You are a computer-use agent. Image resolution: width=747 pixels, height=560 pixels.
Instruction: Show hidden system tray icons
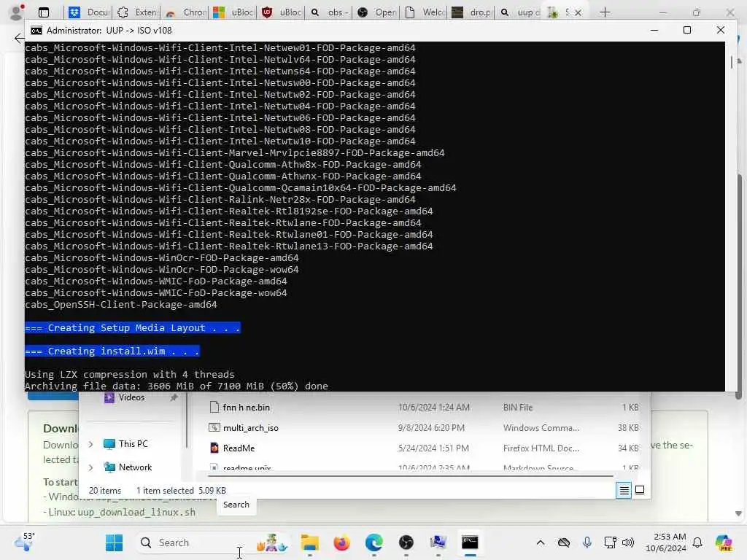pos(541,542)
